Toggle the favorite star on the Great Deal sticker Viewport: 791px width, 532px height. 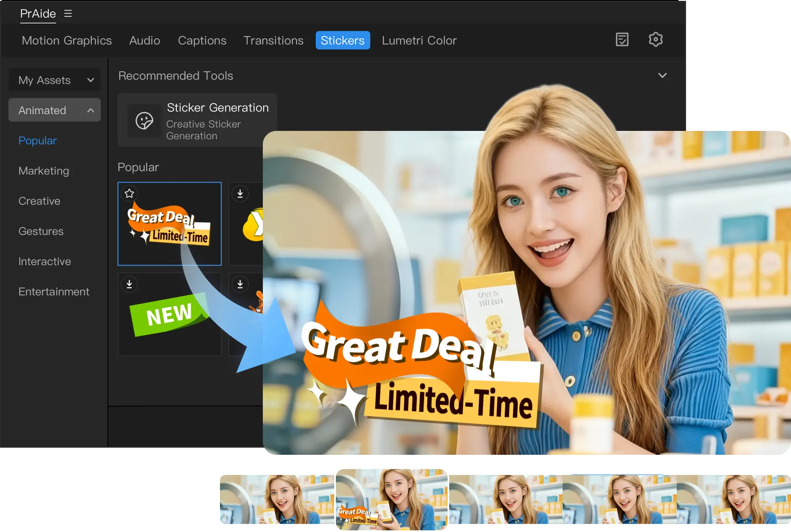[129, 193]
